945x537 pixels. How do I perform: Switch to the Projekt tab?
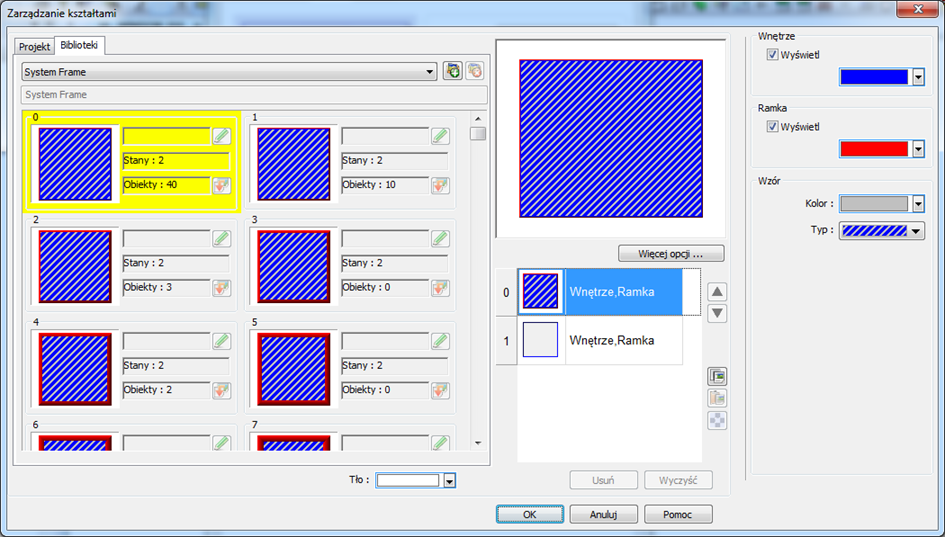(34, 46)
